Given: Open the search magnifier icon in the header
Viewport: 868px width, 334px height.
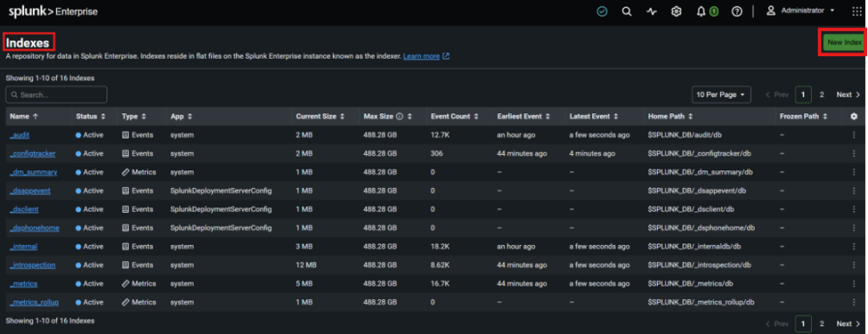Looking at the screenshot, I should coord(627,11).
